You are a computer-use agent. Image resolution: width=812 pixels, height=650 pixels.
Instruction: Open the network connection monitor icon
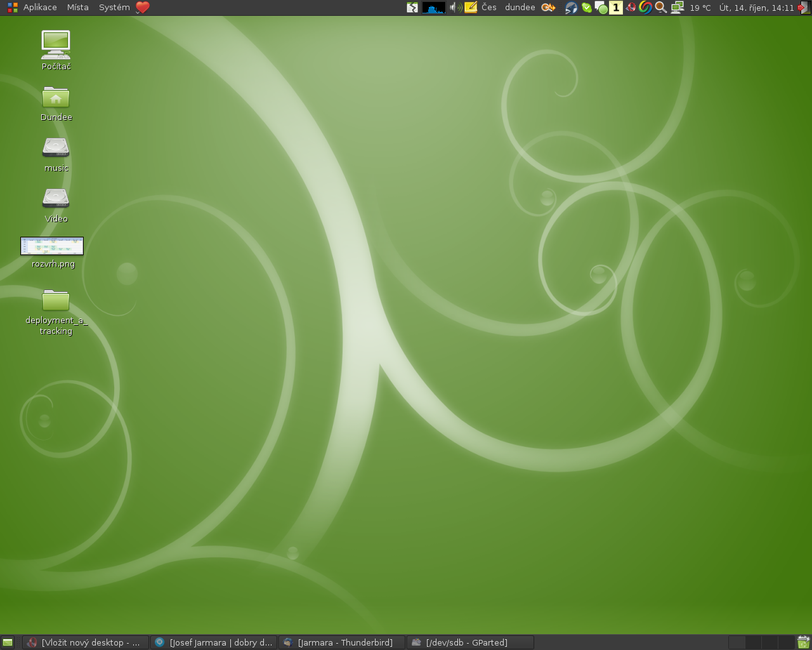(x=677, y=8)
